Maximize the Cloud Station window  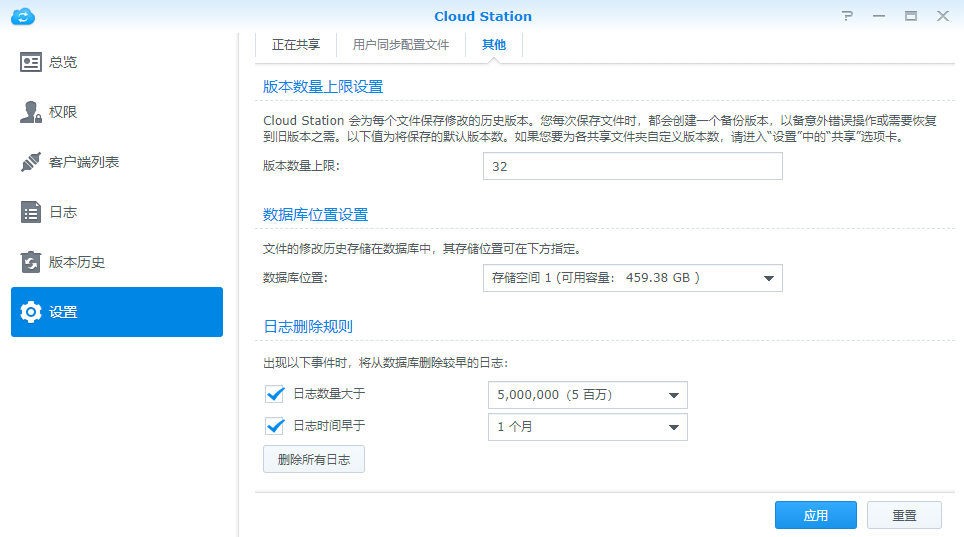point(911,16)
